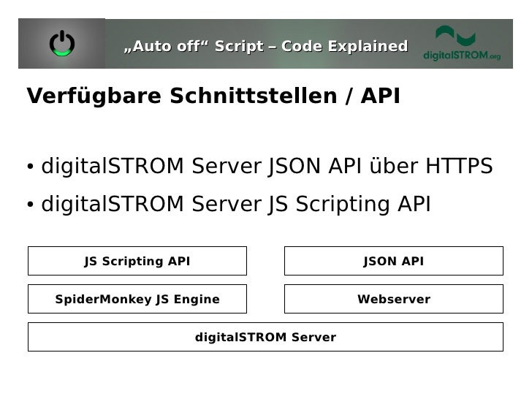Click the Webserver box
The image size is (532, 399).
(x=394, y=299)
